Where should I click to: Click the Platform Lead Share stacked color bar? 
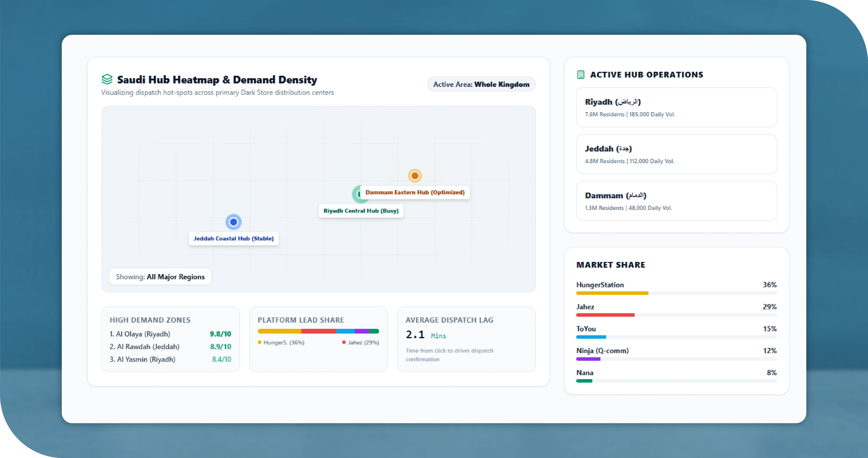tap(318, 331)
